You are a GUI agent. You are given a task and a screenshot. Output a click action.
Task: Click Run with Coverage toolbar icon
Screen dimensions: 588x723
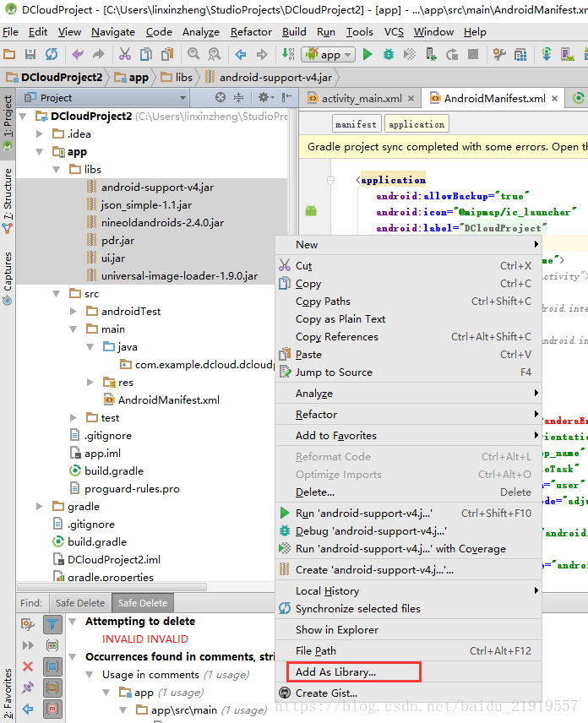click(410, 54)
